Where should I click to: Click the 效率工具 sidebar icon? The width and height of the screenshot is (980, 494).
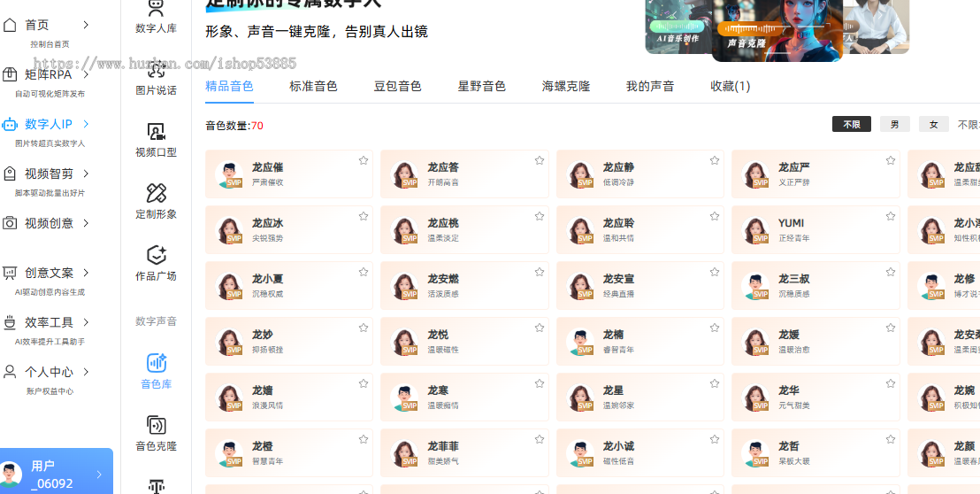pyautogui.click(x=10, y=322)
